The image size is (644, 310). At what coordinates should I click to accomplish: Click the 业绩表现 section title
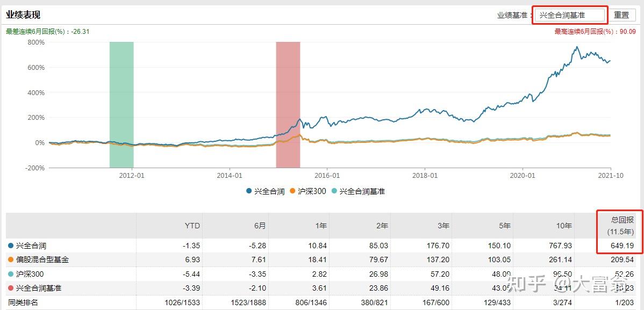click(x=23, y=15)
